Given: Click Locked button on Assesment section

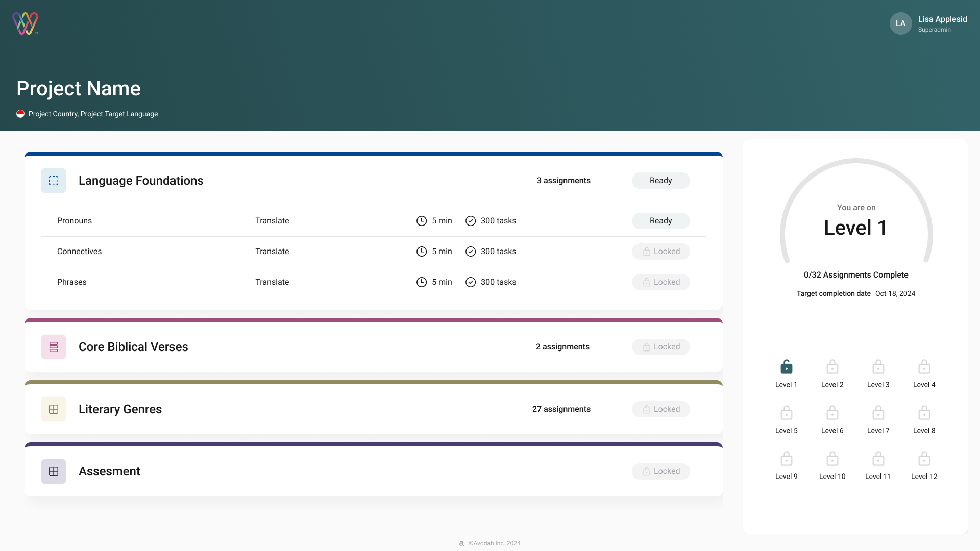Looking at the screenshot, I should [660, 471].
